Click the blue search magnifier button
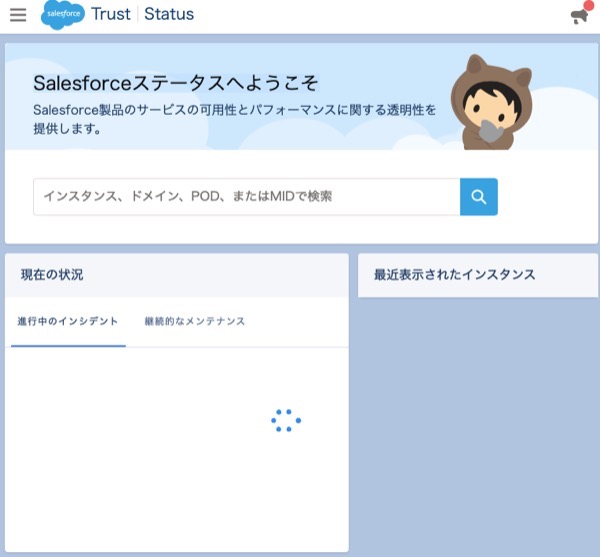 tap(479, 197)
